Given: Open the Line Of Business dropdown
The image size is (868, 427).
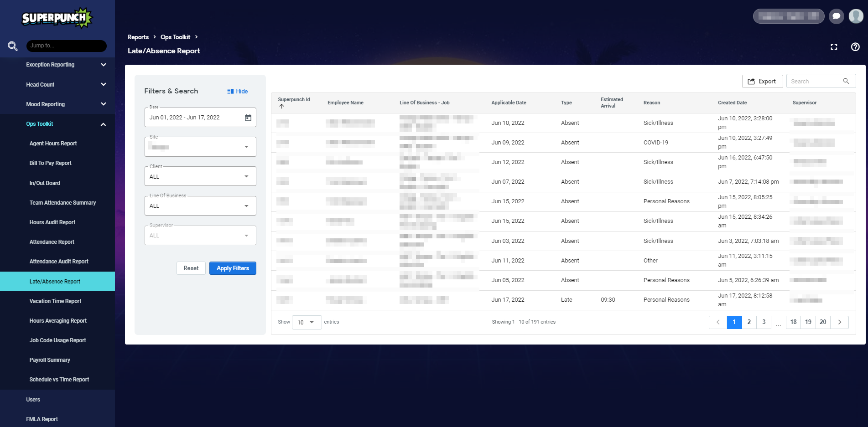Looking at the screenshot, I should (200, 206).
